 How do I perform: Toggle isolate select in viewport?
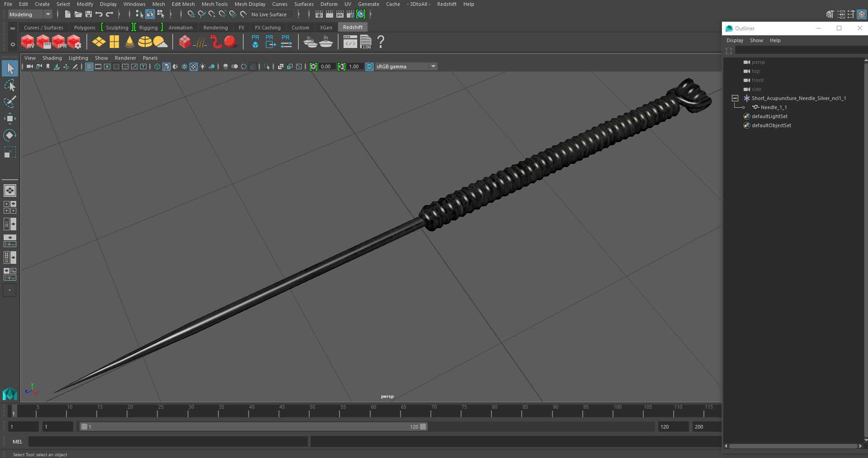pos(267,67)
